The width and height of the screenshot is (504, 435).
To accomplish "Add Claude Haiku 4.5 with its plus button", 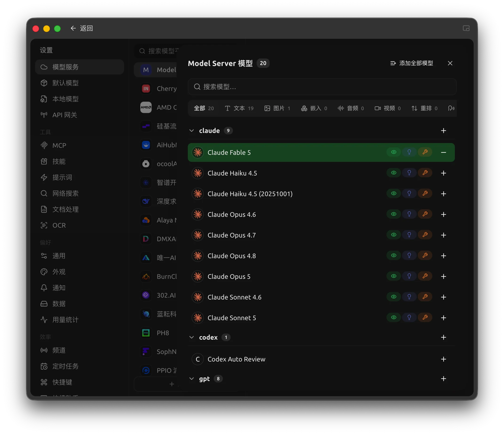I will click(x=443, y=173).
